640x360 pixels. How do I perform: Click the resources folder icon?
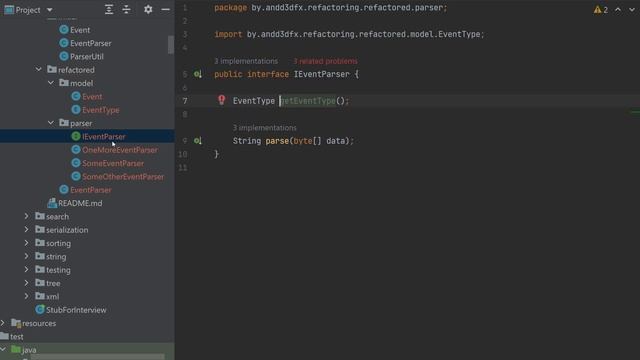pos(16,323)
